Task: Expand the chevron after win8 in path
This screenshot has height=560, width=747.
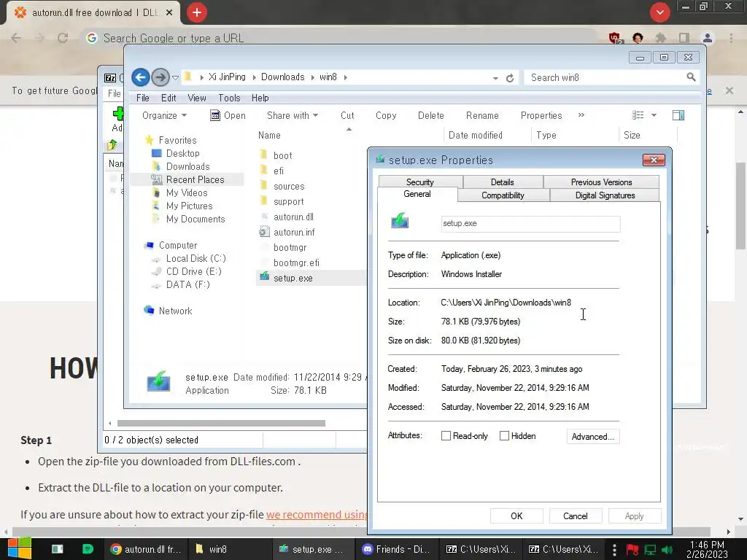Action: pyautogui.click(x=345, y=77)
